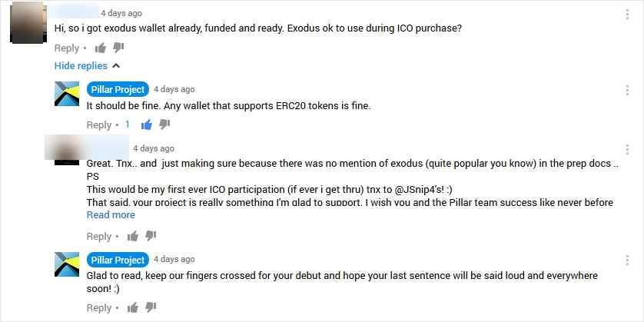Dislike the 'Glad to read' reply
644x322 pixels.
(151, 307)
